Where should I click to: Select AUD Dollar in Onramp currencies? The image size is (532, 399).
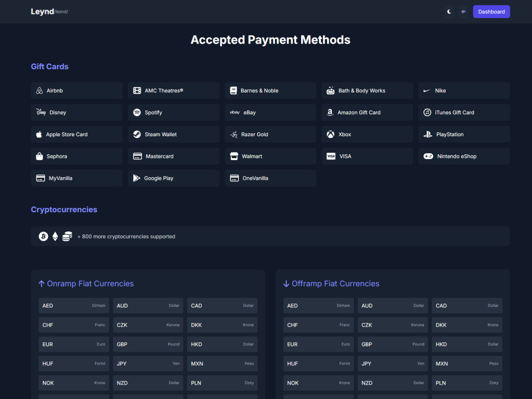click(148, 306)
